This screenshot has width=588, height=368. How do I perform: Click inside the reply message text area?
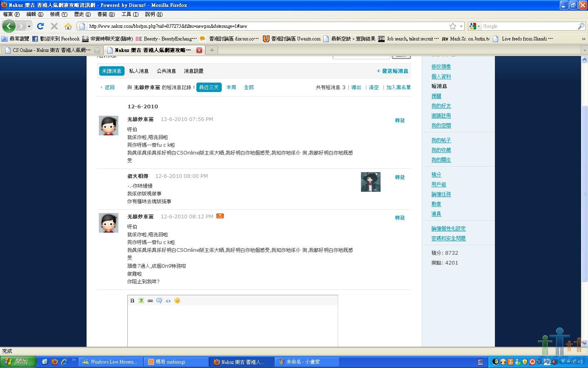click(232, 326)
